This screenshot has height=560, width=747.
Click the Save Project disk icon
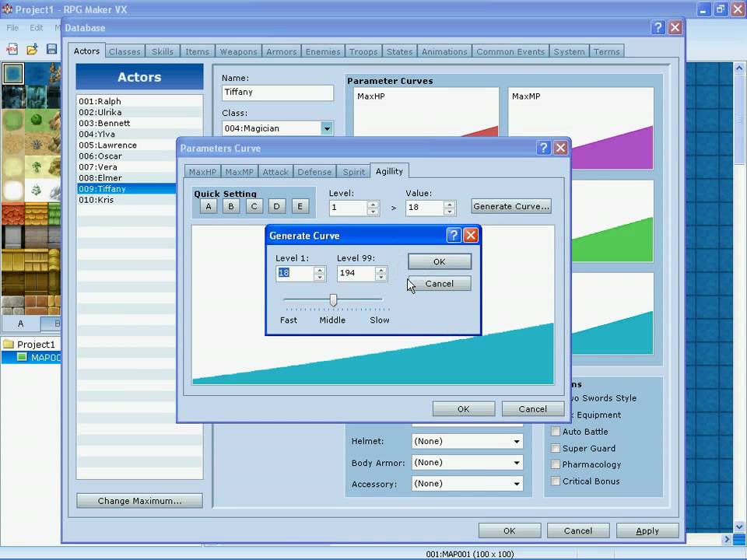tap(51, 48)
